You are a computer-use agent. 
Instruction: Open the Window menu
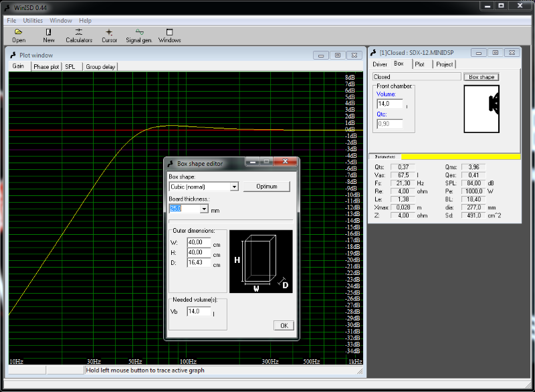61,21
